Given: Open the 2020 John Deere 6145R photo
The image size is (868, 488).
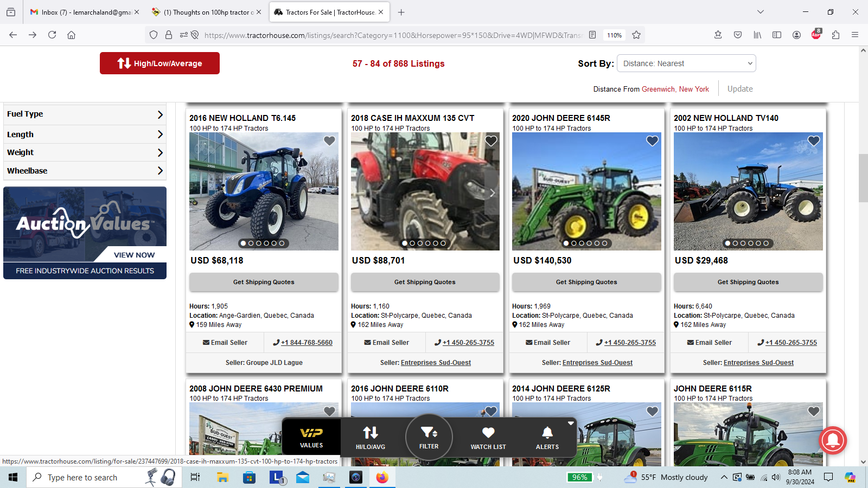Looking at the screenshot, I should pos(586,191).
